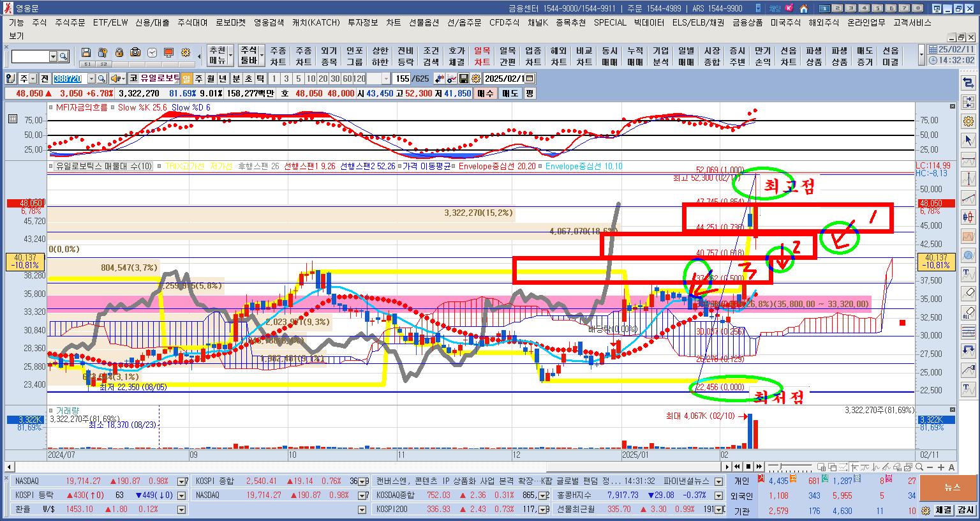Click the grid icon left of MFI indicator label
The height and width of the screenshot is (521, 980).
pos(12,119)
